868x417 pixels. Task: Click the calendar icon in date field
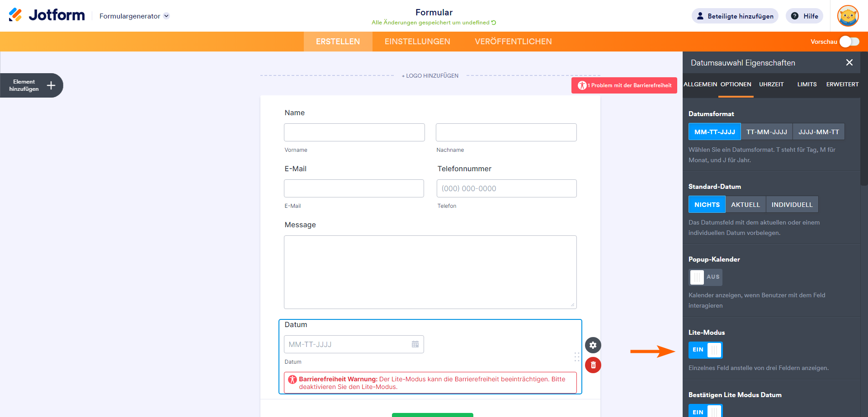[x=415, y=344]
